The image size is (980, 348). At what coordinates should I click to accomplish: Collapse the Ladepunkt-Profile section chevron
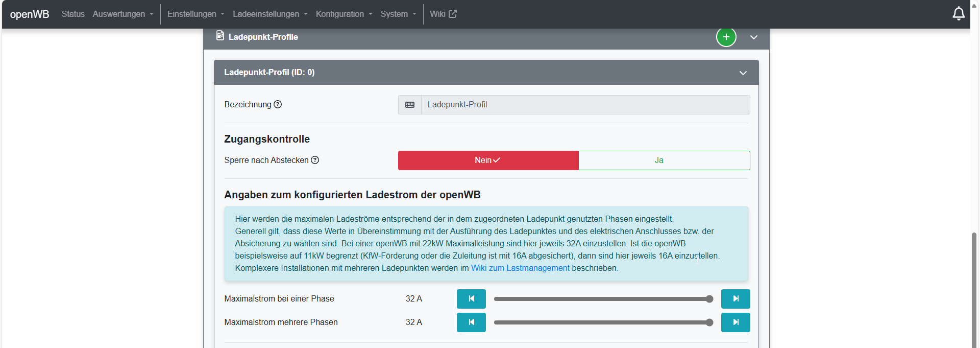pyautogui.click(x=754, y=37)
